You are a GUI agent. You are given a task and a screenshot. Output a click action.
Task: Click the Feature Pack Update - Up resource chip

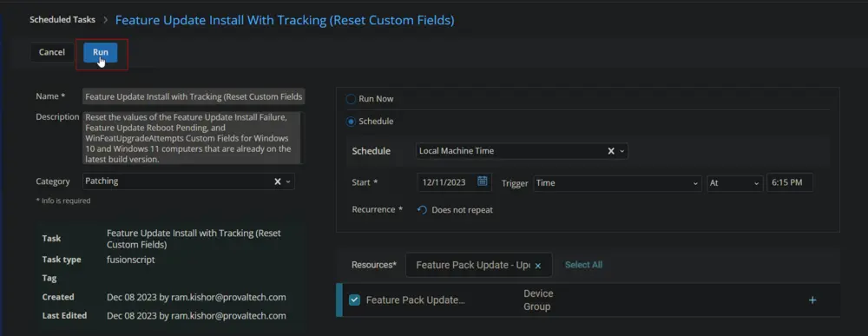479,265
